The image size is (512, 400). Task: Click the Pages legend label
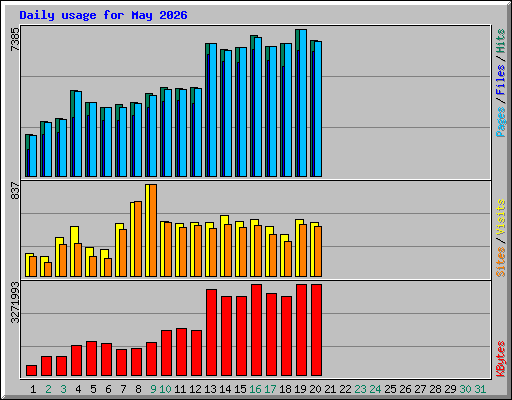[500, 122]
